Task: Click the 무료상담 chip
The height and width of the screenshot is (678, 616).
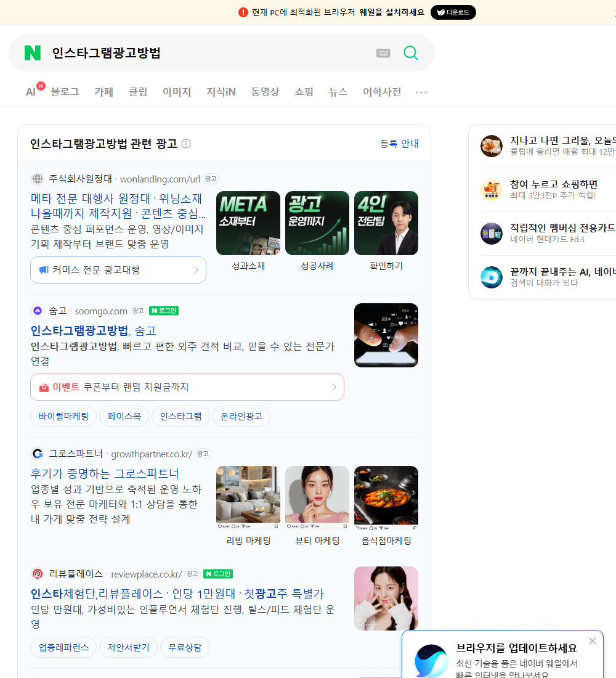Action: [185, 647]
